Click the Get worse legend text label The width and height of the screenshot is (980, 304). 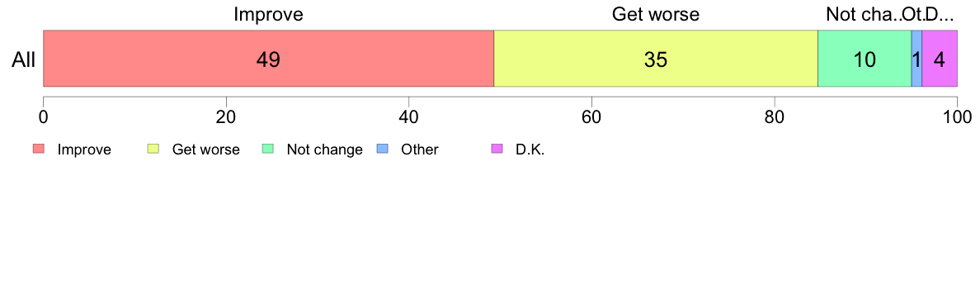[x=205, y=150]
